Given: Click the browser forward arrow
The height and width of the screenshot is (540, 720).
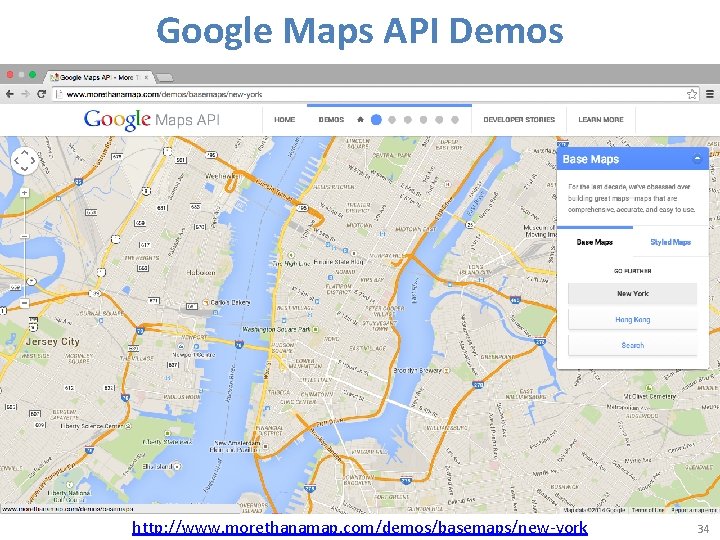Looking at the screenshot, I should tap(25, 94).
